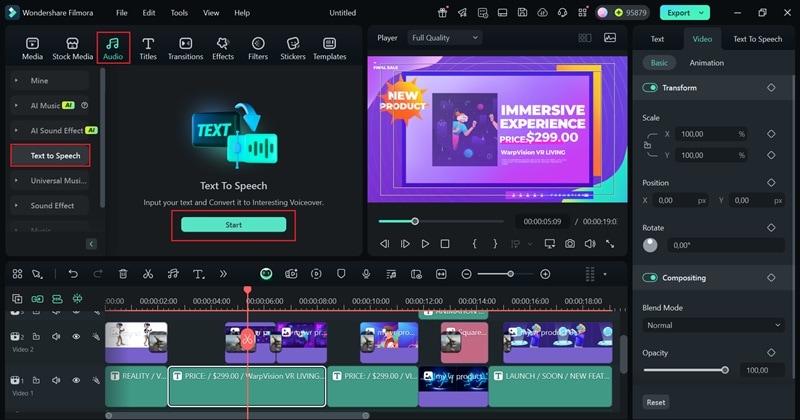The image size is (800, 420).
Task: Switch to the Text To Speech properties tab
Action: [x=757, y=39]
